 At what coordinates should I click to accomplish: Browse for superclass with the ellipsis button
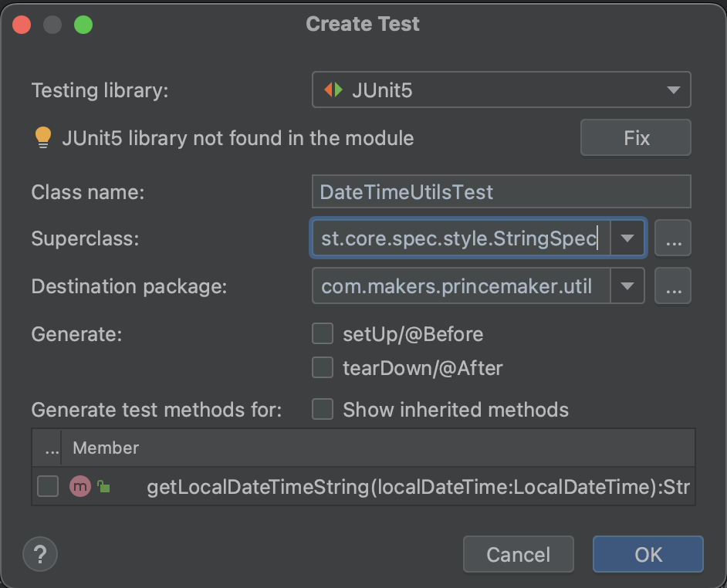click(672, 238)
